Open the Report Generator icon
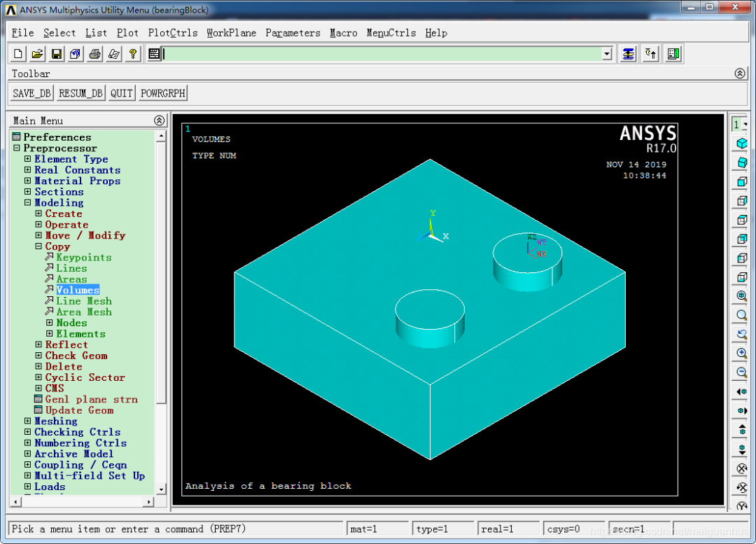The height and width of the screenshot is (544, 756). tap(114, 54)
